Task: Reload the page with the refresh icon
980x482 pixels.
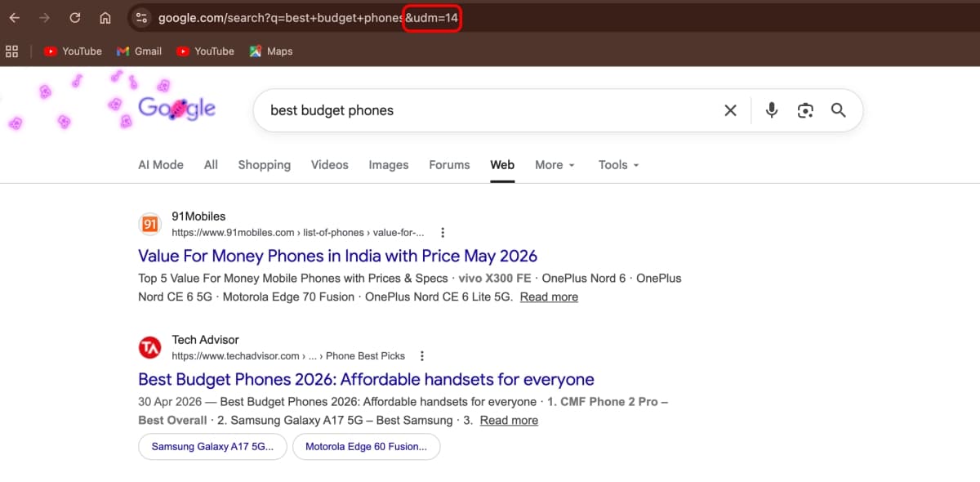Action: [75, 17]
